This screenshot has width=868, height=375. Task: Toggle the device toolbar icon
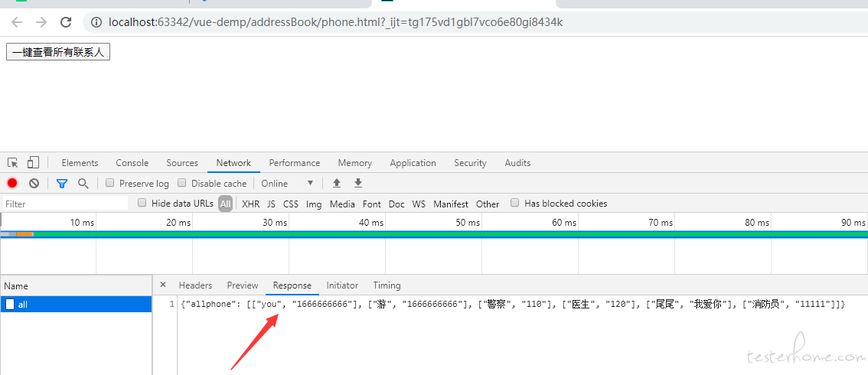(33, 162)
